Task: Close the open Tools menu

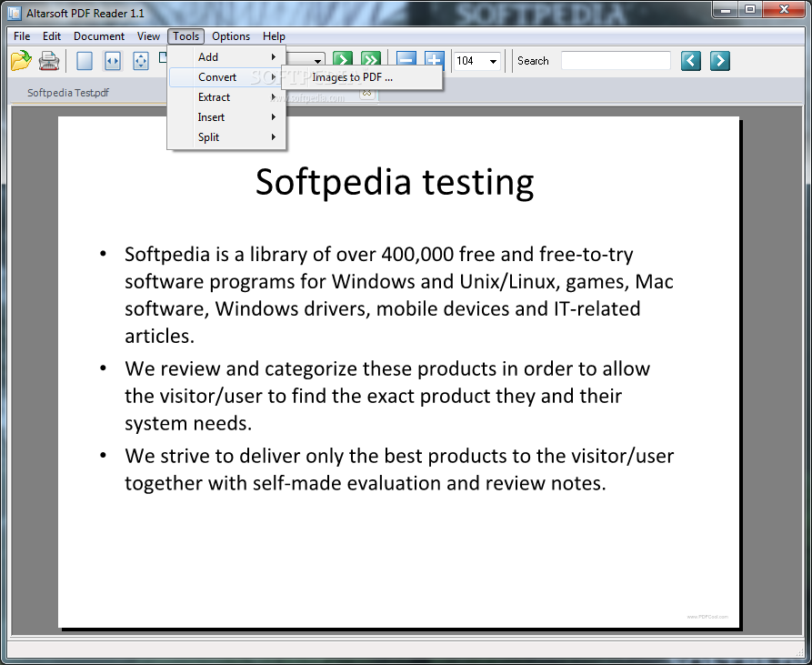Action: tap(185, 36)
